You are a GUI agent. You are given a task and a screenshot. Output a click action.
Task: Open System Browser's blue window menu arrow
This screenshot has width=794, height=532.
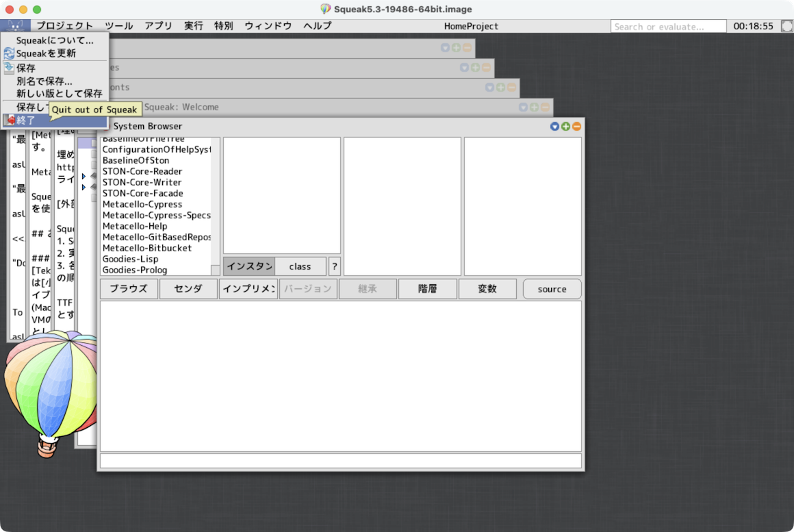click(x=554, y=127)
